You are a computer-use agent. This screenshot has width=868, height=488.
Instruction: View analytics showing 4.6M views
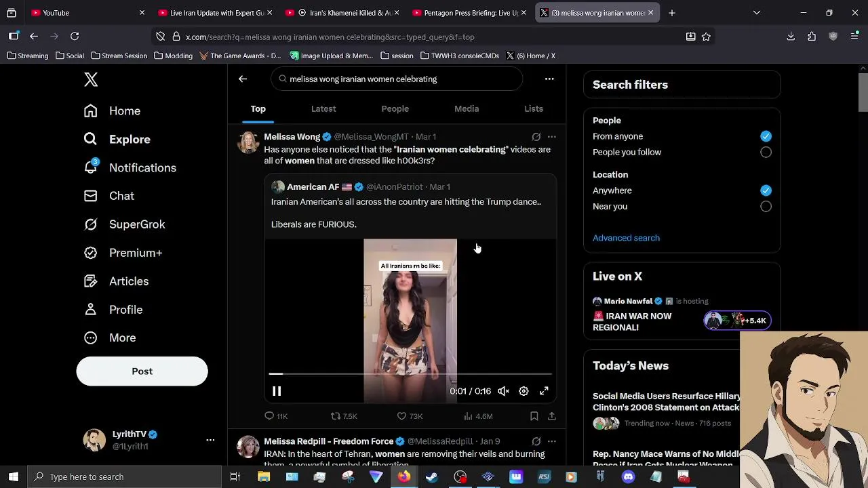click(477, 416)
